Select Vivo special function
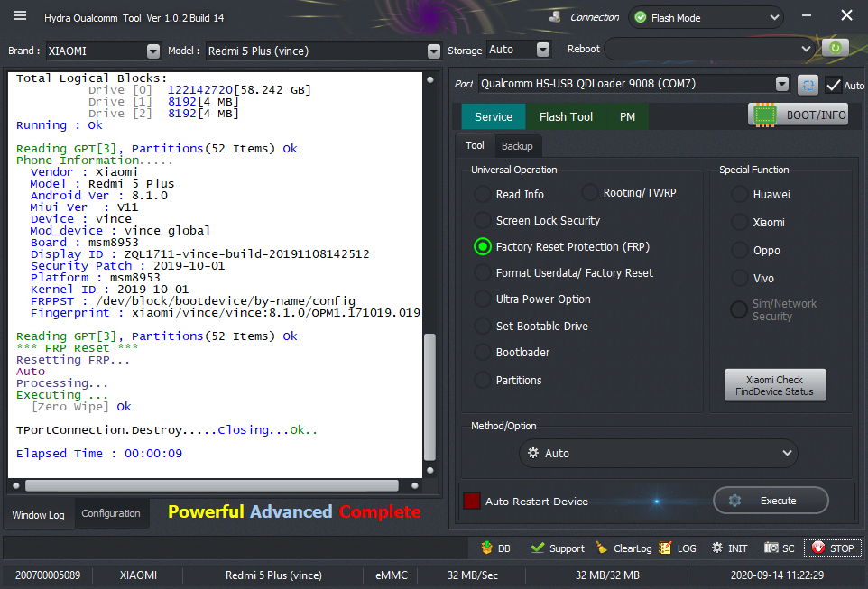868x589 pixels. (x=740, y=279)
